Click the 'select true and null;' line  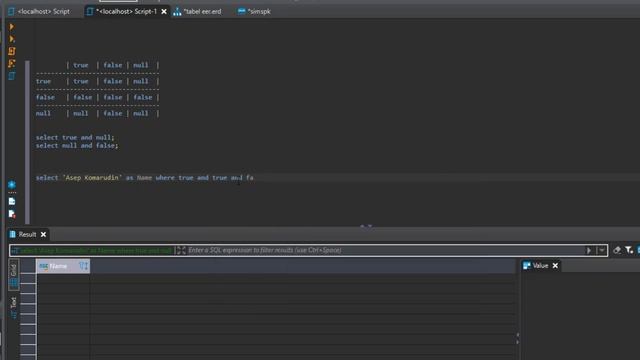click(x=75, y=138)
